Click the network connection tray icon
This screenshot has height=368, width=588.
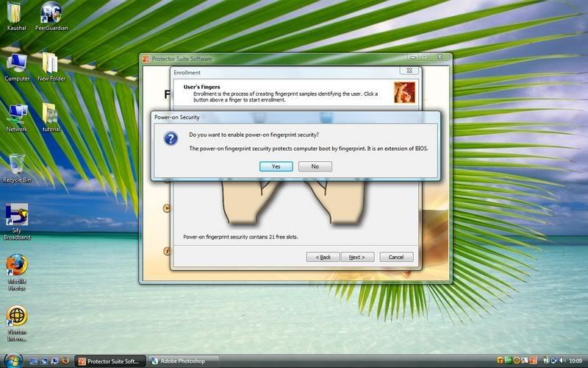(x=554, y=361)
